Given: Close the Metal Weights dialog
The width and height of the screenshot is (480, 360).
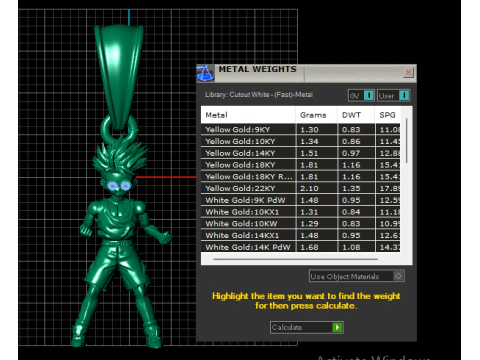Looking at the screenshot, I should [x=408, y=72].
